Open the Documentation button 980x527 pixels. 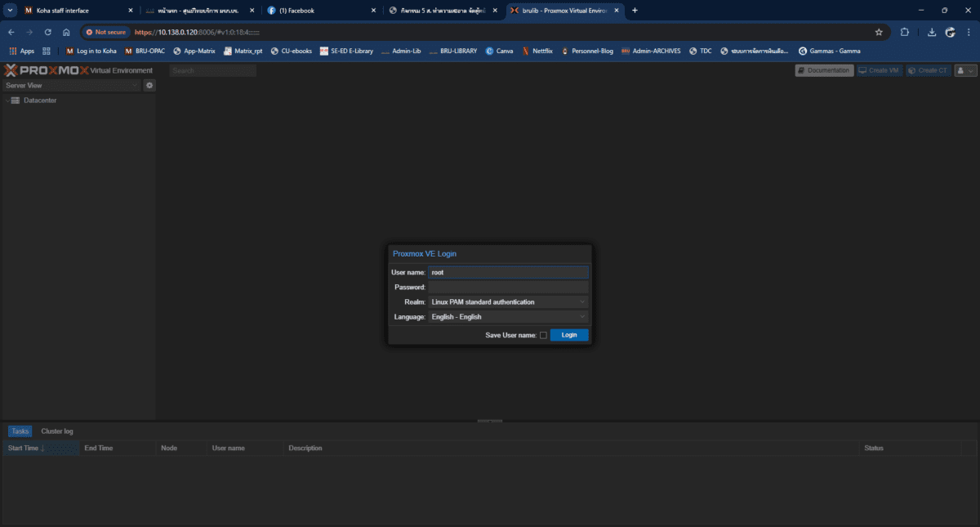[824, 70]
